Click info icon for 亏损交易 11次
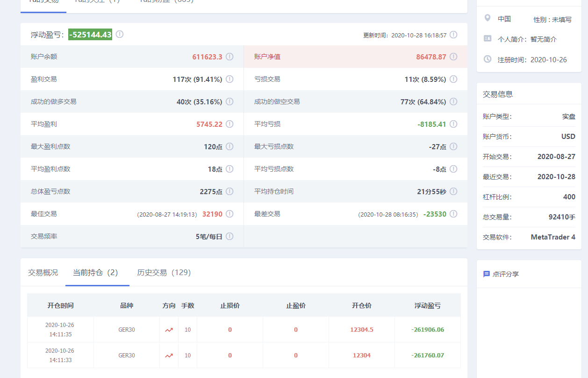 point(453,79)
